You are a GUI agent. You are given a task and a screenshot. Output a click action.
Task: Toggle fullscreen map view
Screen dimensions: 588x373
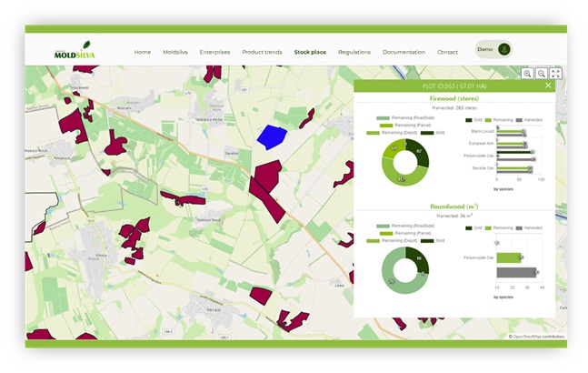point(556,74)
